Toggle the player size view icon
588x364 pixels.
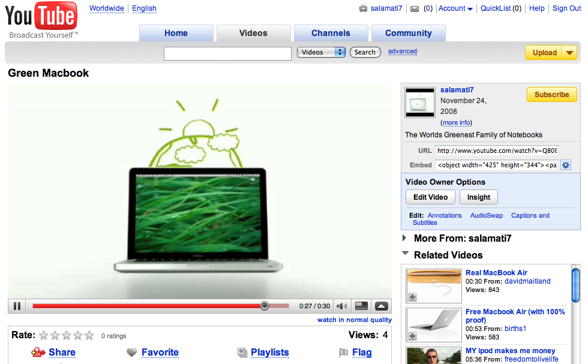point(361,306)
